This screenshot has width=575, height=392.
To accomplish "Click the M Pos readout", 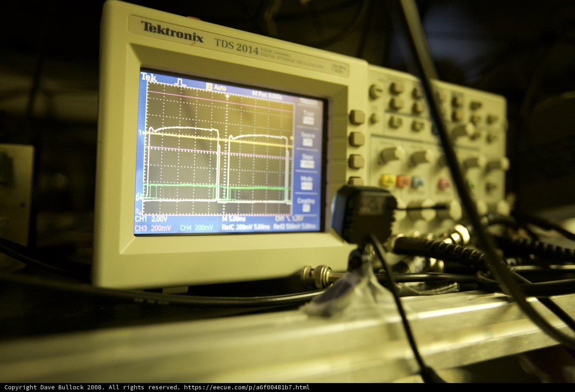I will [267, 96].
